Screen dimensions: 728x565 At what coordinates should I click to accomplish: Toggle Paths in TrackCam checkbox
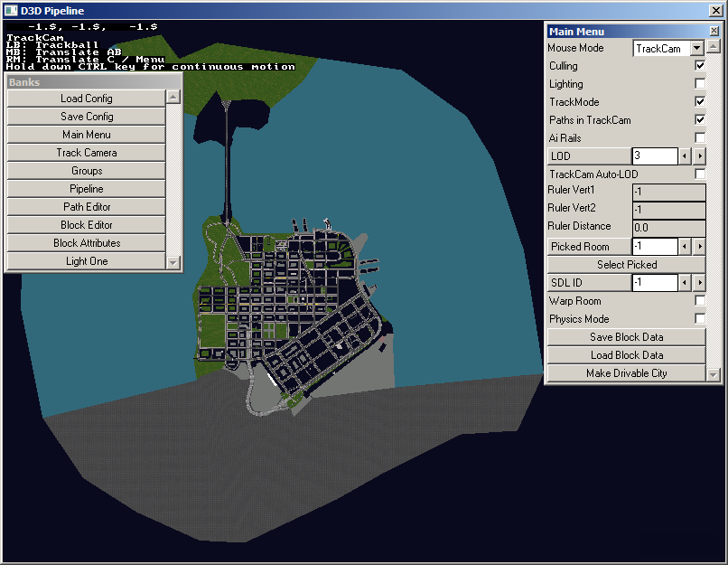point(700,120)
